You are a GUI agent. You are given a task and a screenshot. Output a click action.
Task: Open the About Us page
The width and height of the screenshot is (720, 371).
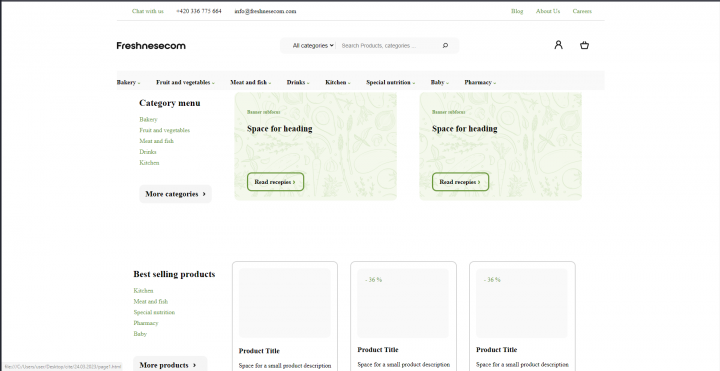[548, 11]
